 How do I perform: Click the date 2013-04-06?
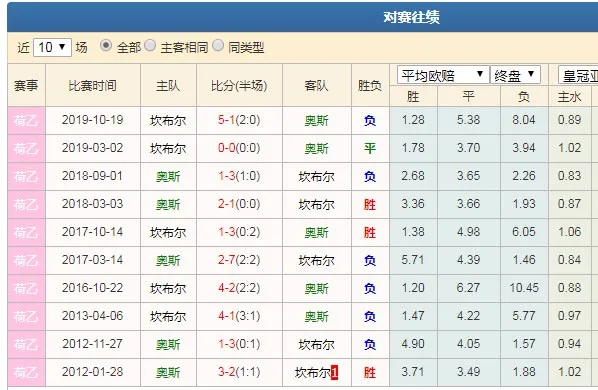[93, 316]
